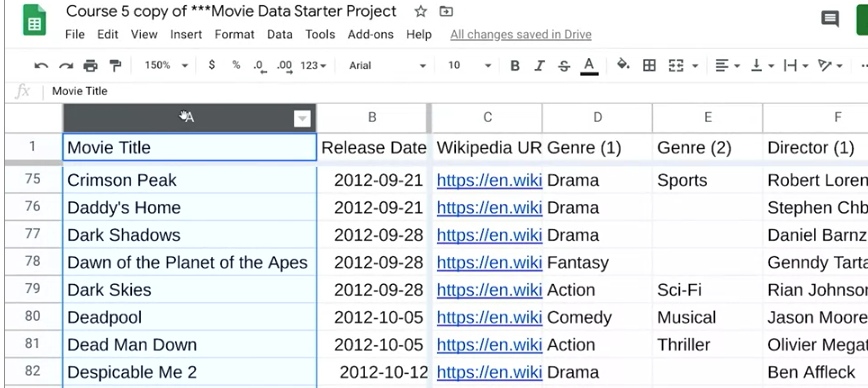868x388 pixels.
Task: Open the 150% zoom dropdown
Action: click(166, 65)
